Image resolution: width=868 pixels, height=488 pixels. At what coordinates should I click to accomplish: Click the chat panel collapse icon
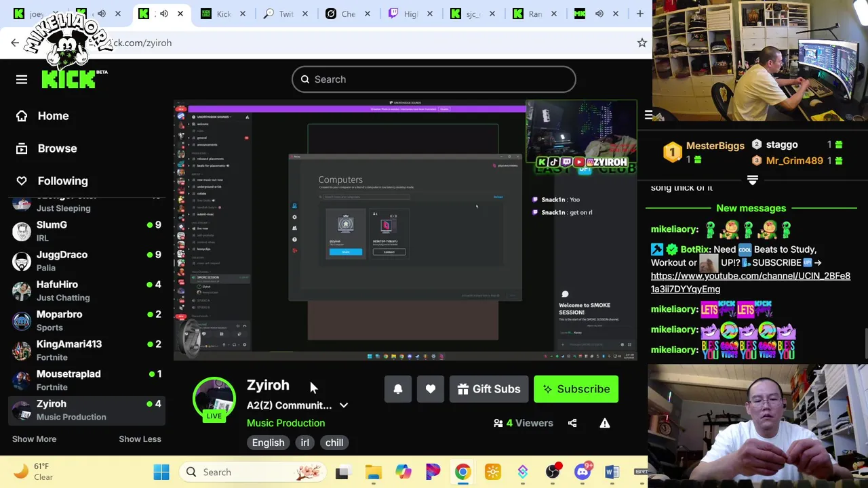(648, 116)
